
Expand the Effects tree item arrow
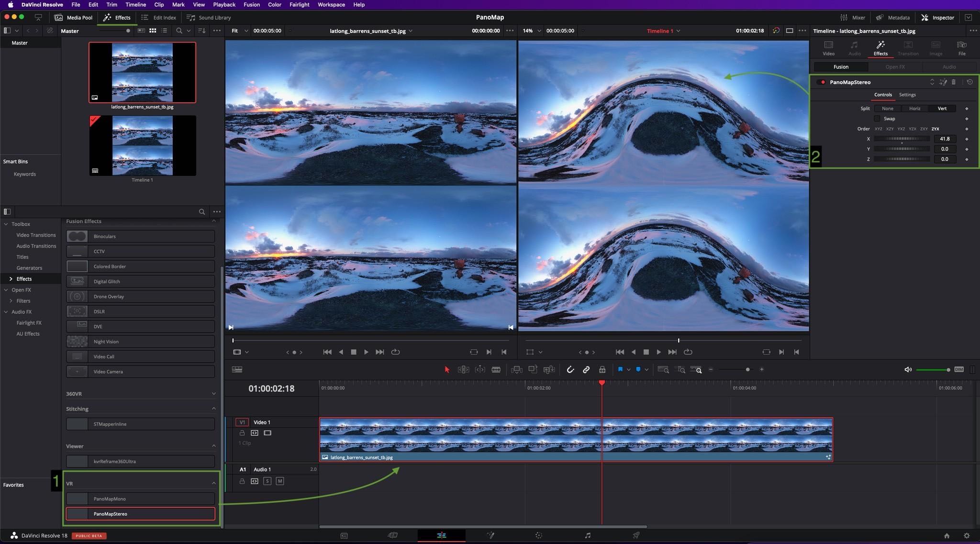11,279
